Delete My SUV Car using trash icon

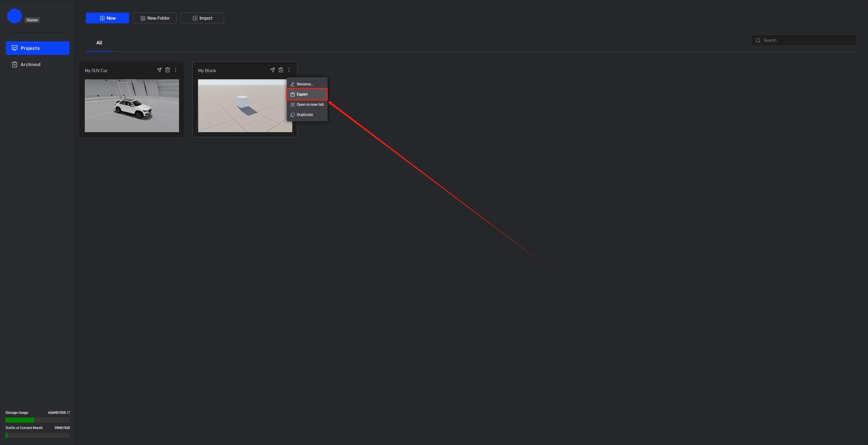pyautogui.click(x=167, y=70)
